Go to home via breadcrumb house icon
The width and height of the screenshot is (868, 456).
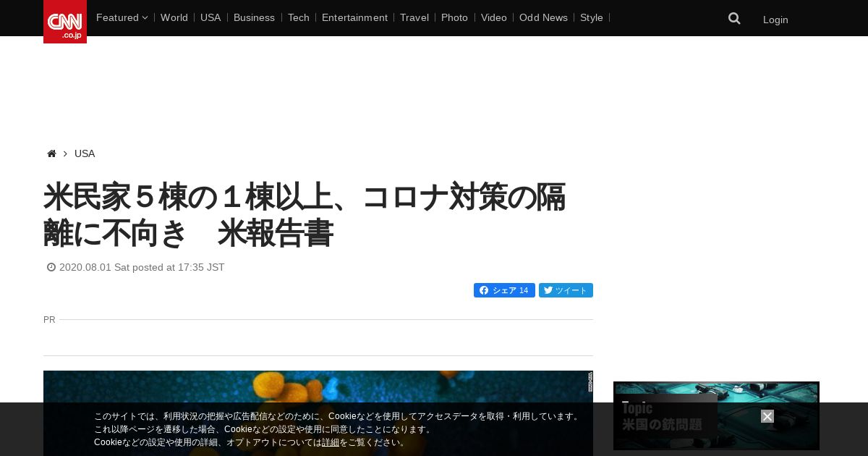pos(51,153)
